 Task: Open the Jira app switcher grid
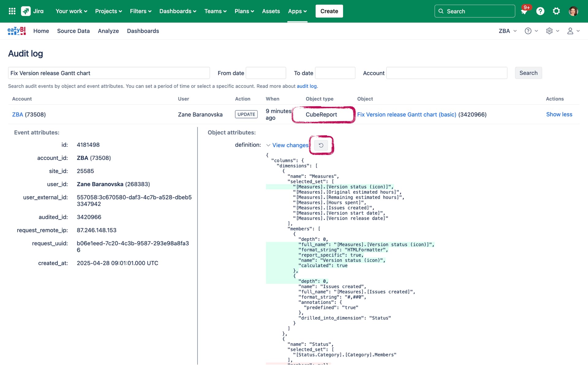tap(12, 11)
